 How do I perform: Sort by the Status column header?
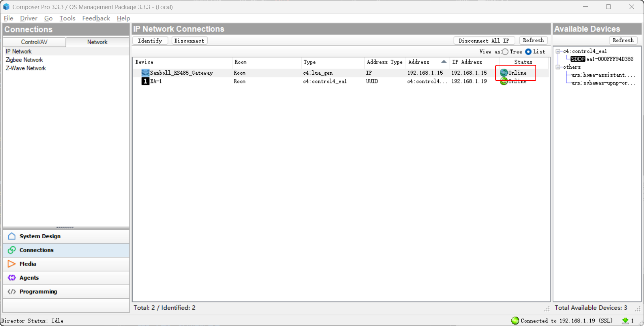[x=523, y=62]
